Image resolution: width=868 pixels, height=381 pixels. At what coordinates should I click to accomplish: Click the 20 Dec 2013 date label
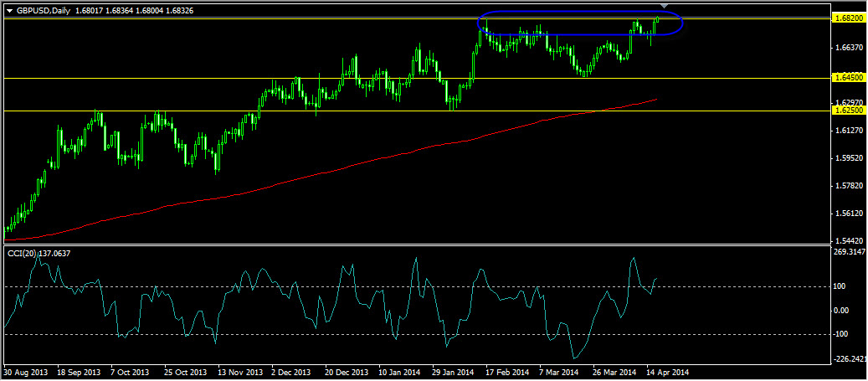tap(347, 372)
